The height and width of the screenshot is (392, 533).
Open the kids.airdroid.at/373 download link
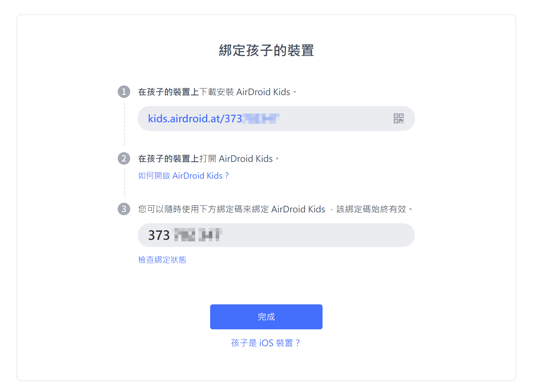tap(195, 119)
